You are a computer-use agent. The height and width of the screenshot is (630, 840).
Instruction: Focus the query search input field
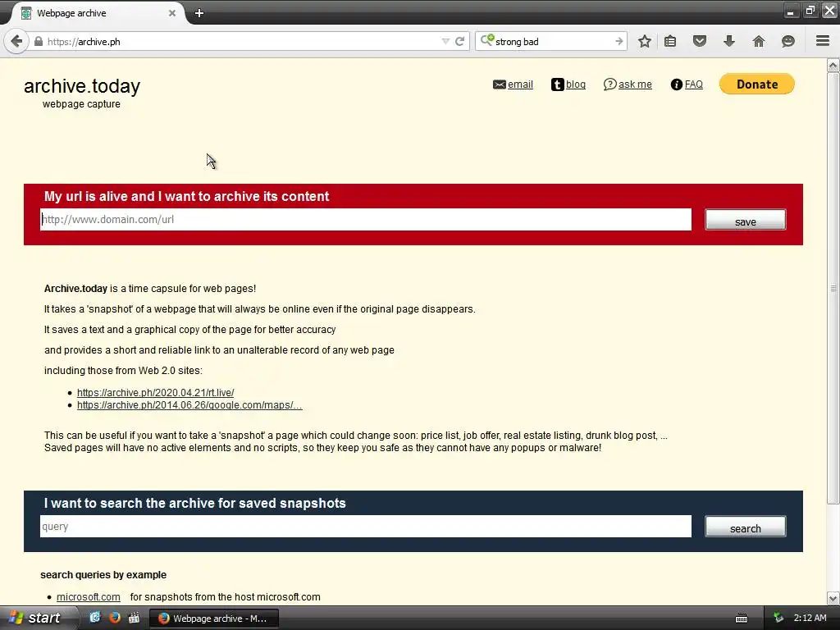tap(366, 527)
